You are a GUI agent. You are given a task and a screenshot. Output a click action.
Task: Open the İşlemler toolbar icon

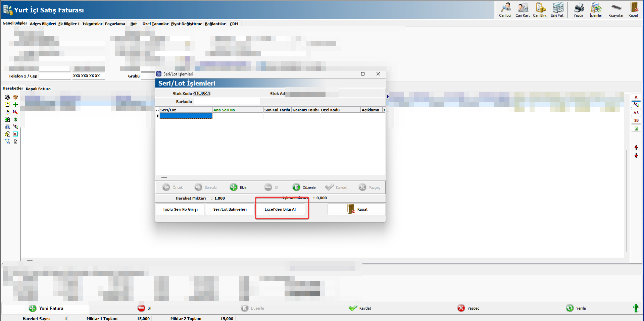(596, 9)
